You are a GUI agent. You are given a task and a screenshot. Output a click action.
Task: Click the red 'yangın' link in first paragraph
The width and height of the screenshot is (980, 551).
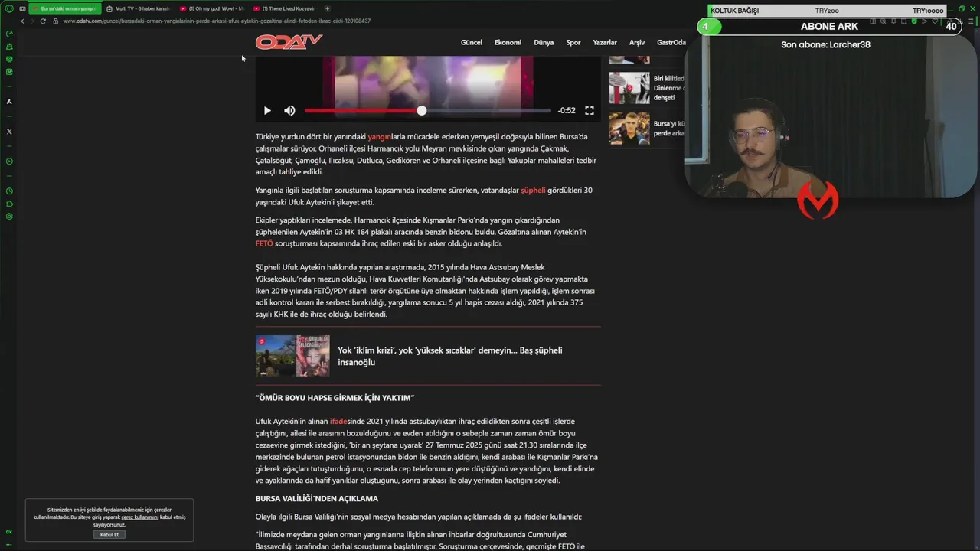point(379,137)
